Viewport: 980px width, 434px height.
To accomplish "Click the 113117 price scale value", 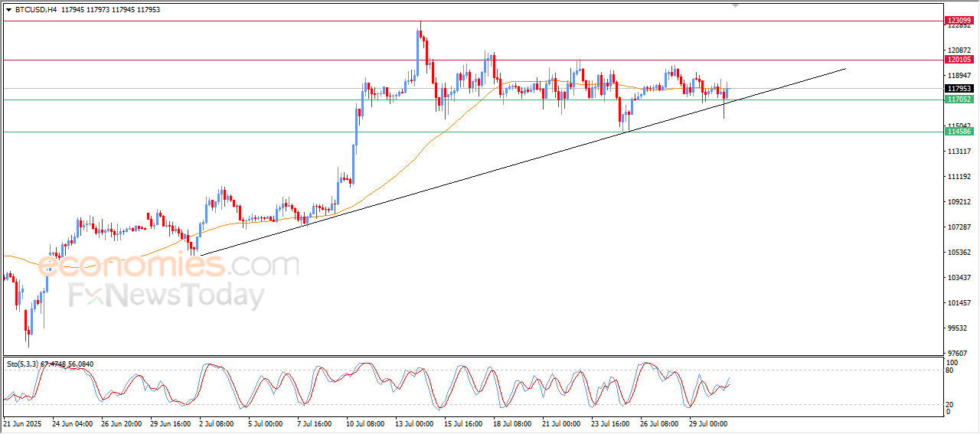I will pyautogui.click(x=959, y=152).
